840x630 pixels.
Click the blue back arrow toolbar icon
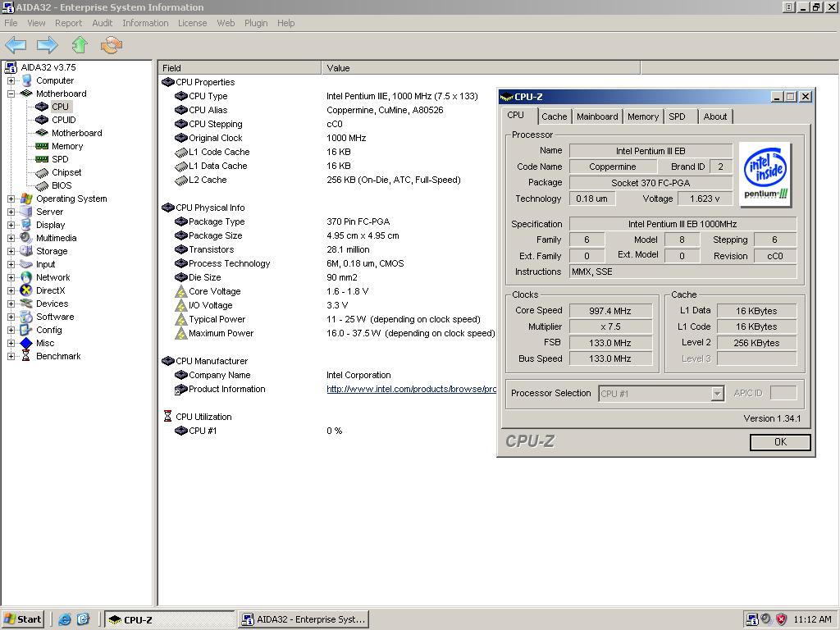pyautogui.click(x=16, y=45)
